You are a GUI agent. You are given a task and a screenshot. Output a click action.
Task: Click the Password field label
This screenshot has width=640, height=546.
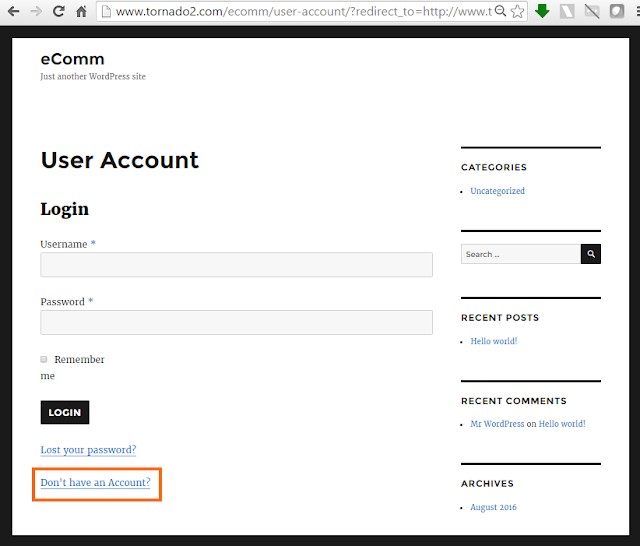[x=62, y=302]
